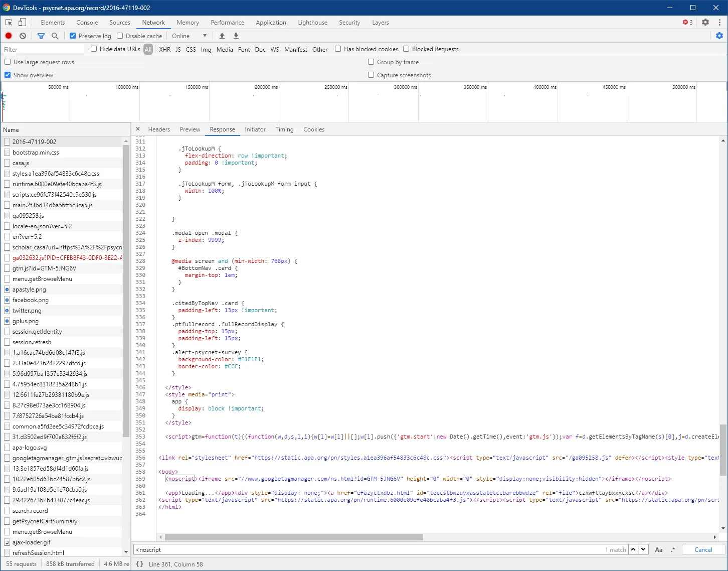
Task: Open the DevTools three-dot customize menu
Action: [719, 23]
